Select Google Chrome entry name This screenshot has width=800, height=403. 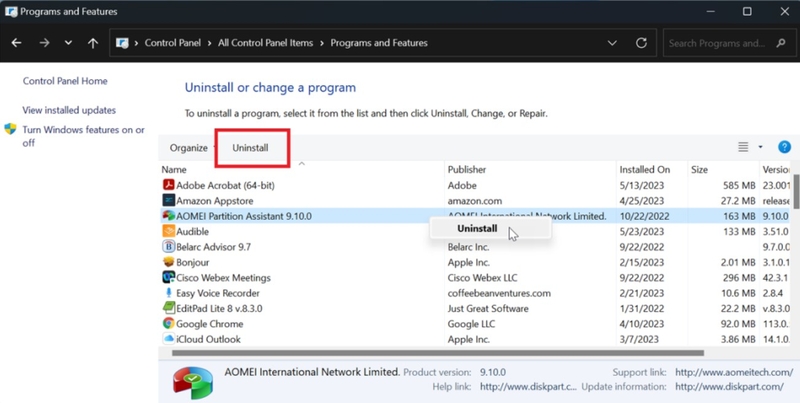coord(210,324)
